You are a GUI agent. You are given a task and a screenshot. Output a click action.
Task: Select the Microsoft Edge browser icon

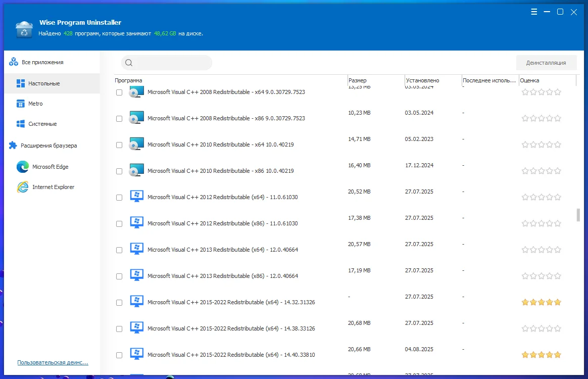pos(23,167)
